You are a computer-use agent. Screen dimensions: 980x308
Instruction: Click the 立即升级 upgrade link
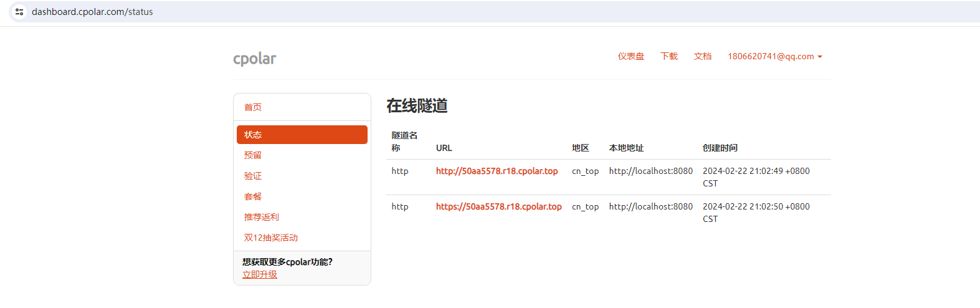[260, 274]
